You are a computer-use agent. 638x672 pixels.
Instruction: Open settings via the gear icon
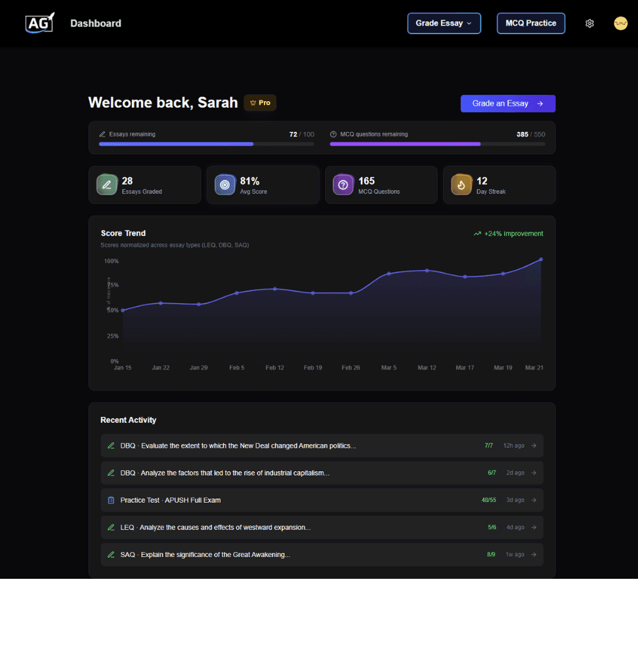pos(589,24)
